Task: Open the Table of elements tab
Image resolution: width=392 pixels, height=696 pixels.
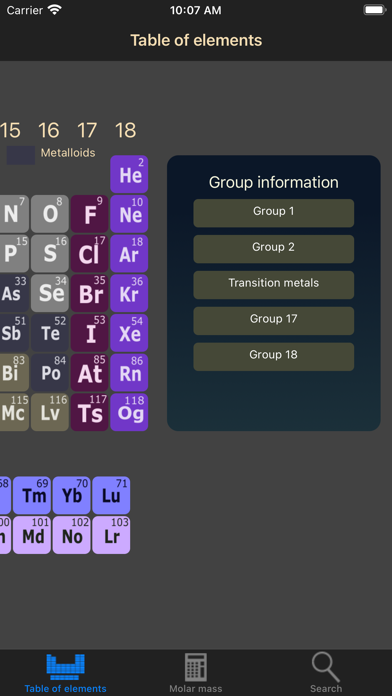Action: (x=65, y=673)
